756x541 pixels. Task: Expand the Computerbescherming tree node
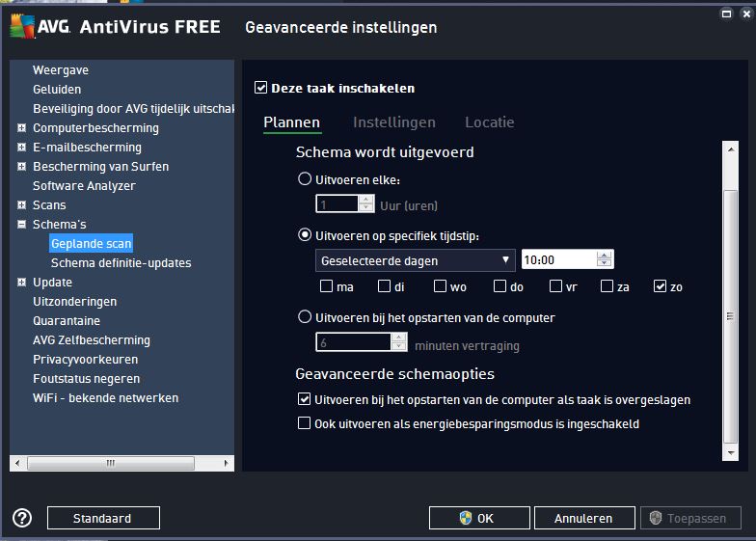pyautogui.click(x=21, y=127)
